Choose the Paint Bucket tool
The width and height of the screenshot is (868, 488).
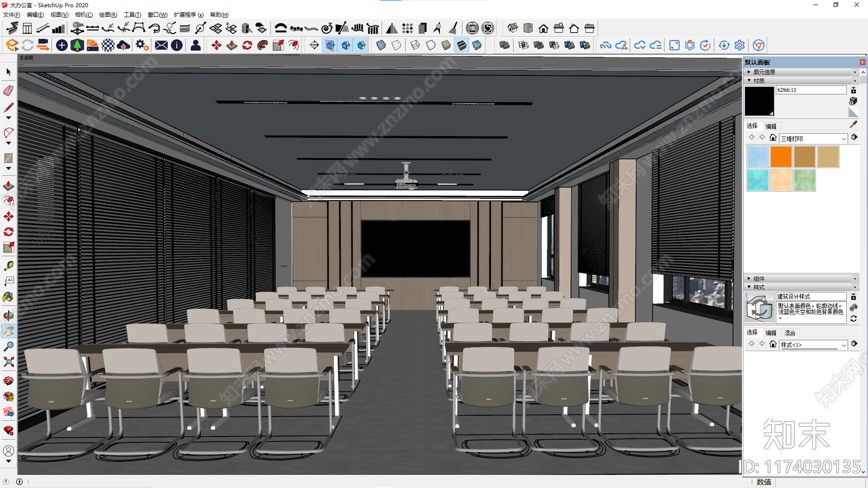(x=9, y=297)
